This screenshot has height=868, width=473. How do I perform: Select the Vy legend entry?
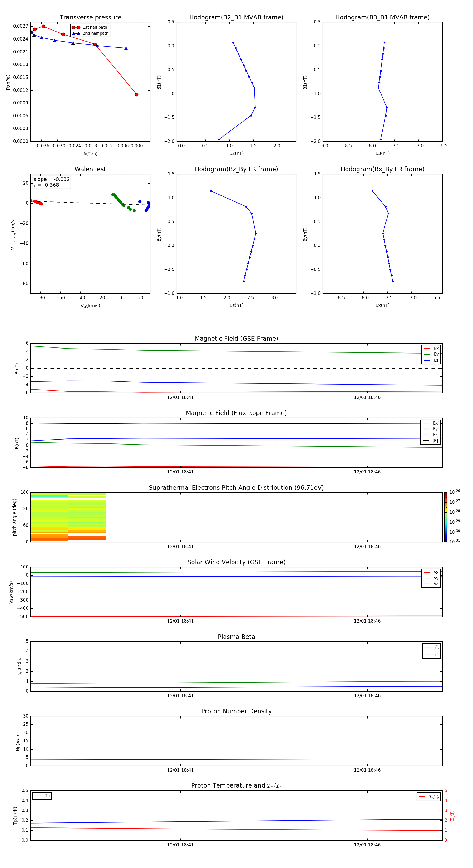[431, 578]
